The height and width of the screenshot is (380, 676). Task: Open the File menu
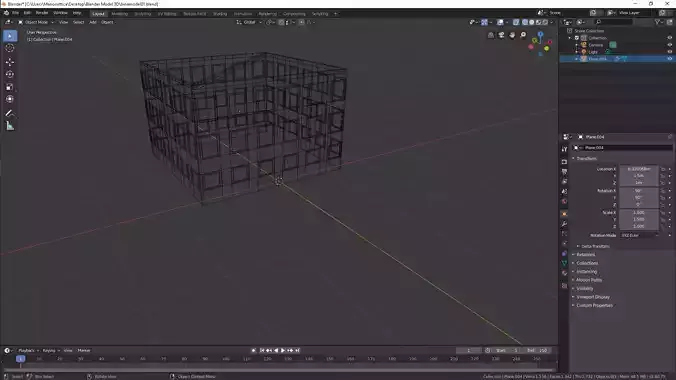pyautogui.click(x=16, y=13)
